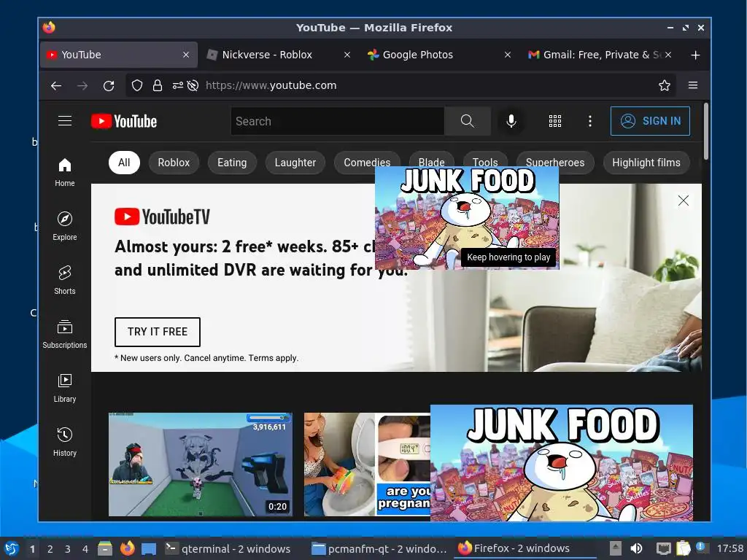The image size is (747, 560).
Task: Open the YouTube hamburger guide menu
Action: point(65,121)
